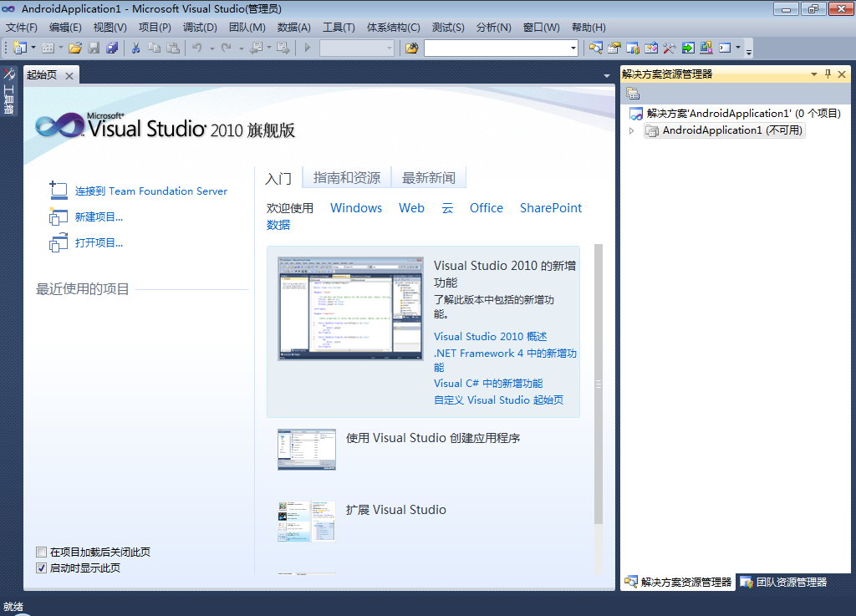The height and width of the screenshot is (616, 856).
Task: Close the 起始页 document tab
Action: coord(69,76)
